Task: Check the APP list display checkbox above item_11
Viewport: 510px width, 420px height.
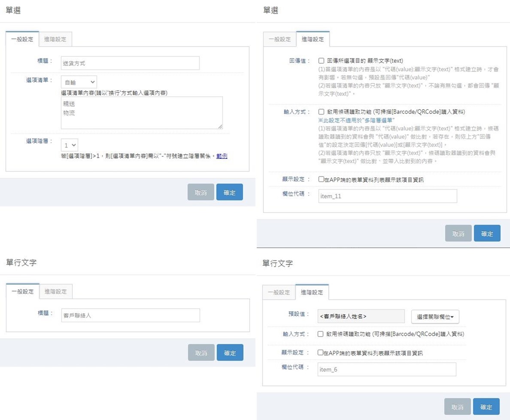Action: (321, 180)
